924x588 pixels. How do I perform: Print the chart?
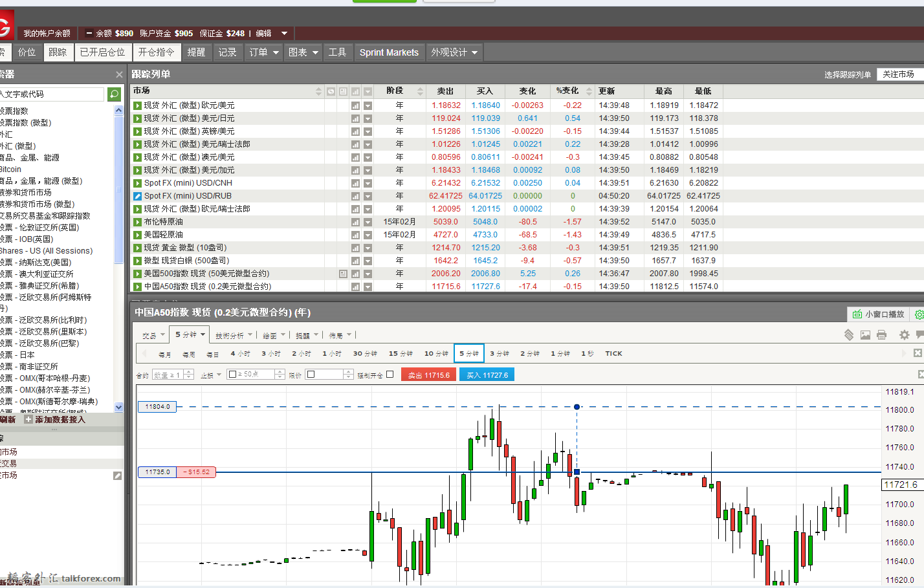pyautogui.click(x=881, y=335)
